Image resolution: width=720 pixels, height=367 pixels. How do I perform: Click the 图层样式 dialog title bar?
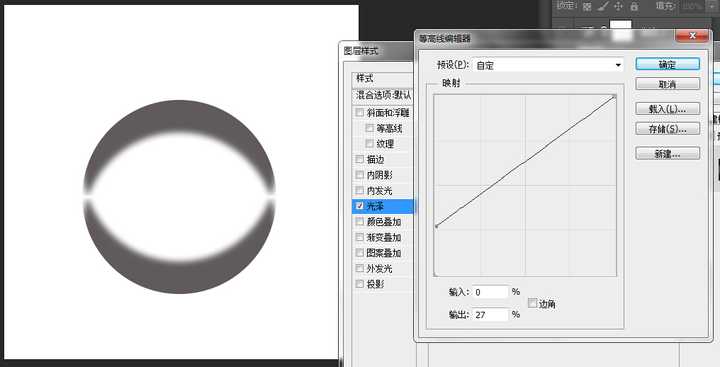(376, 51)
